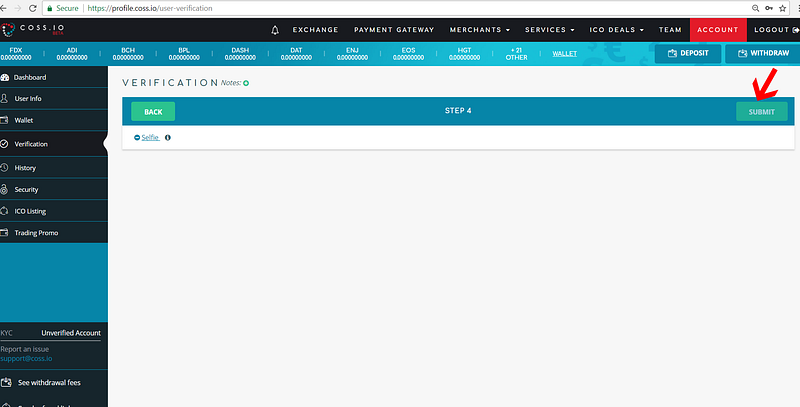Click the logout arrow icon
The image size is (800, 407).
coord(796,30)
